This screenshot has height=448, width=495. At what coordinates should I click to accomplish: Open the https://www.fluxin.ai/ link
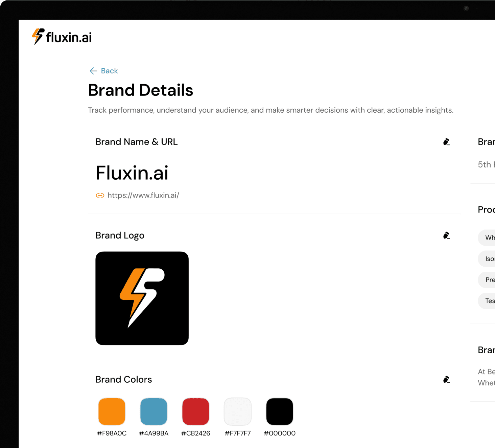pos(143,195)
